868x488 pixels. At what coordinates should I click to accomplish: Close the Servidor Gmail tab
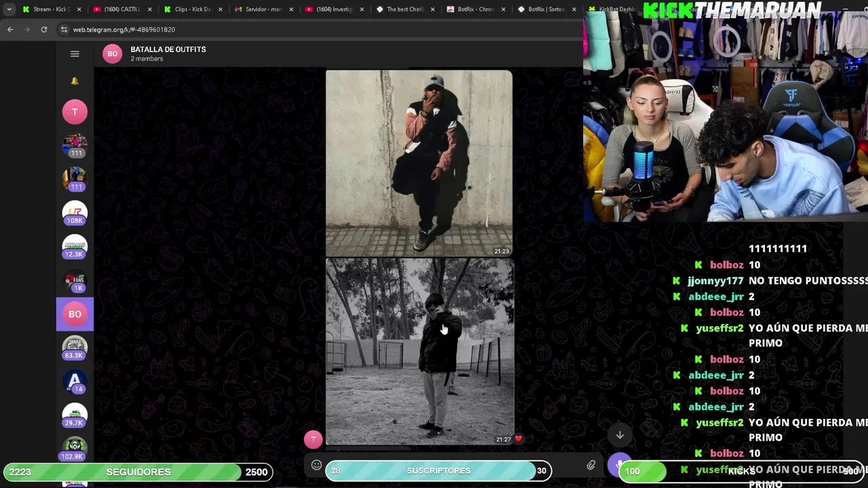290,9
